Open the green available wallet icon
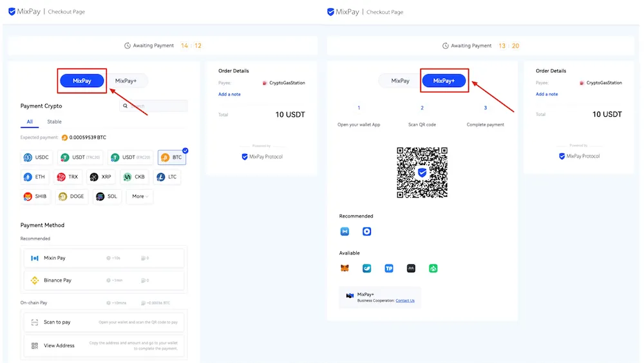This screenshot has width=644, height=363. point(433,268)
